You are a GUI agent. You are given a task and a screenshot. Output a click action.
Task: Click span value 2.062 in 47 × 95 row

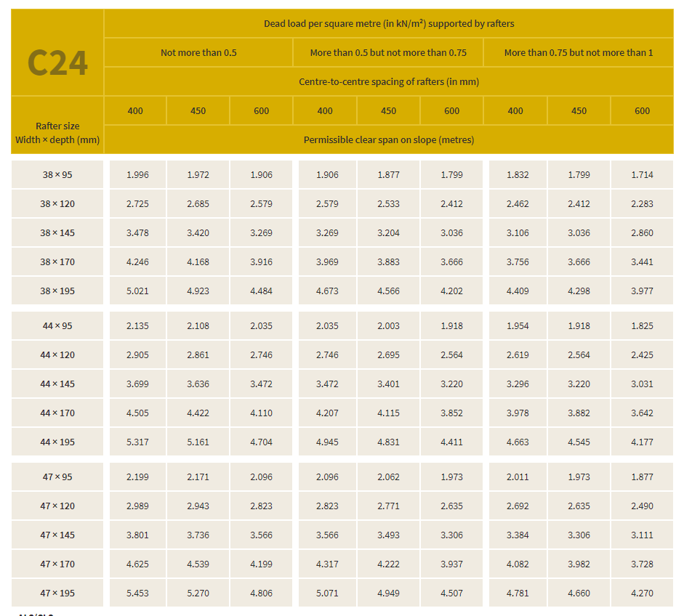coord(388,477)
